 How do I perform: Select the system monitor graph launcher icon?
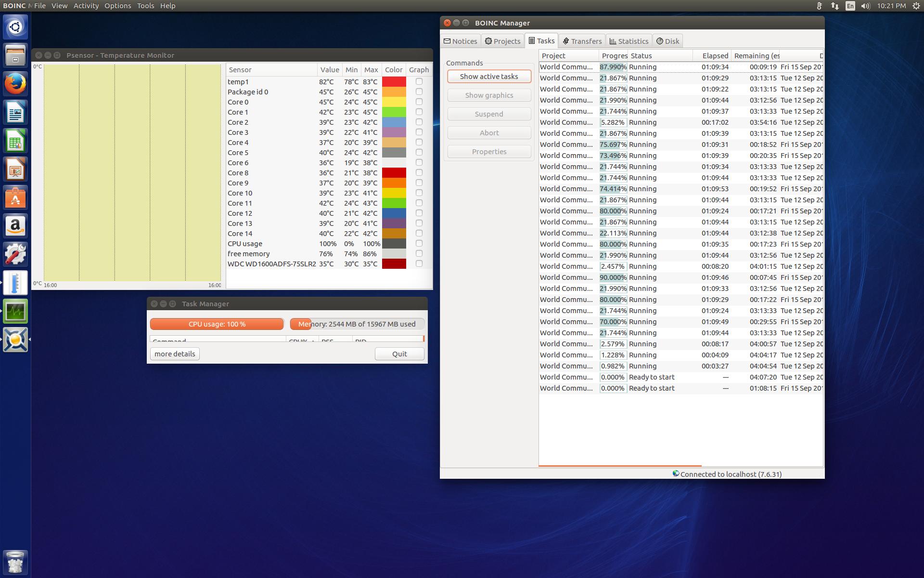point(15,311)
